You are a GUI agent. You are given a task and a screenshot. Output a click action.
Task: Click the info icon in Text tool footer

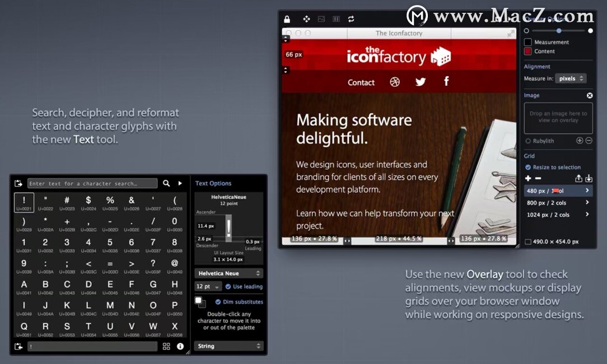(180, 346)
